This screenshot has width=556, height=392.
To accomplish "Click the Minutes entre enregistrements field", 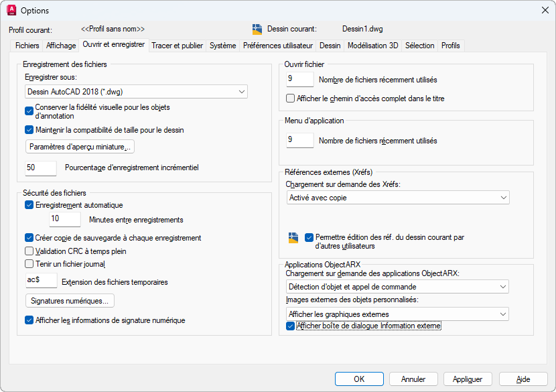I will click(x=65, y=219).
